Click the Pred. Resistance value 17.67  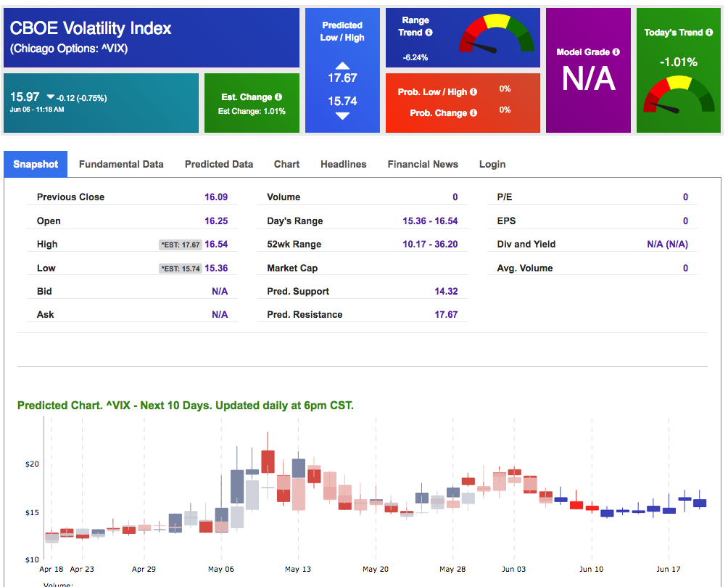[446, 314]
